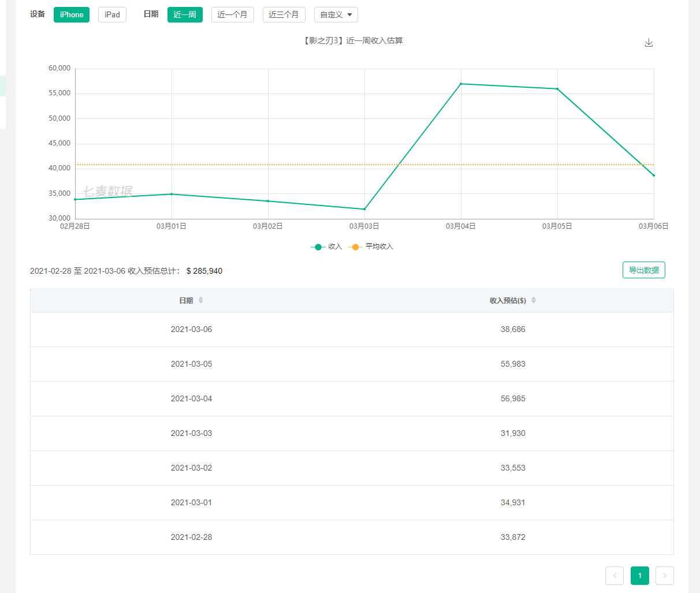The height and width of the screenshot is (593, 700).
Task: Sort table by 日期 column
Action: point(200,300)
